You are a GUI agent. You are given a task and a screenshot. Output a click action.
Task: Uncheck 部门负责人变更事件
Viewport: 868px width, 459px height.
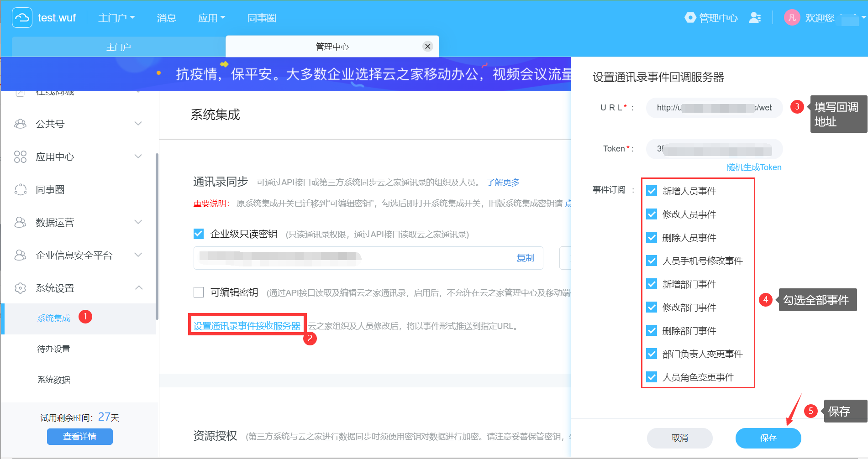[652, 354]
